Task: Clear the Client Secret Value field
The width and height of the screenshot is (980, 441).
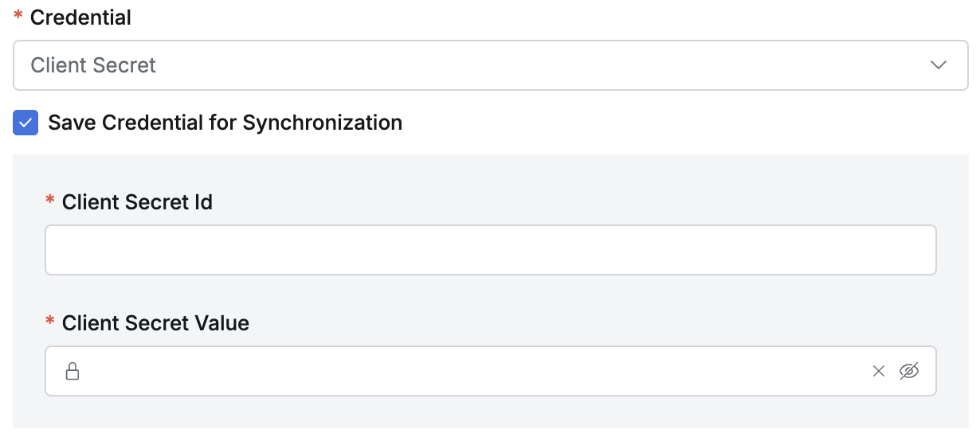Action: [879, 371]
